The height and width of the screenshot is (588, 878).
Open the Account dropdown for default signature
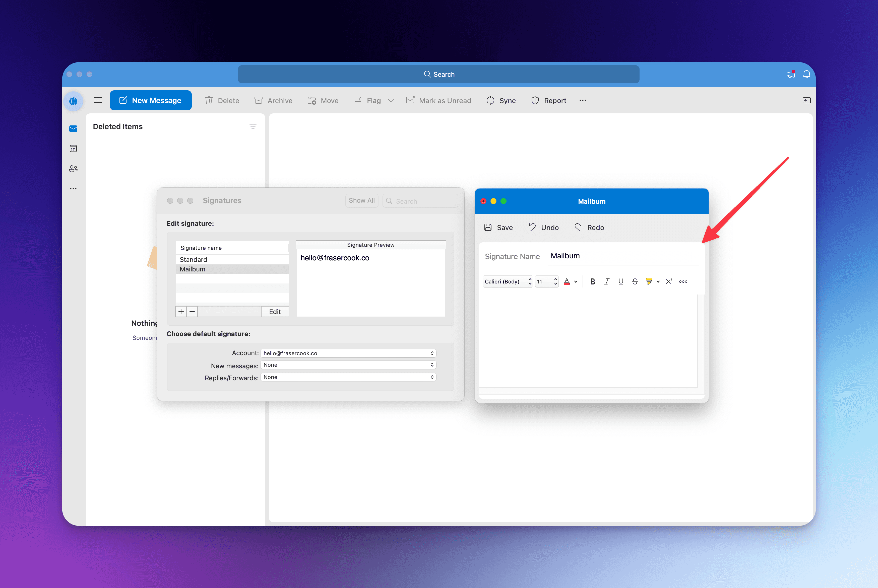coord(348,353)
